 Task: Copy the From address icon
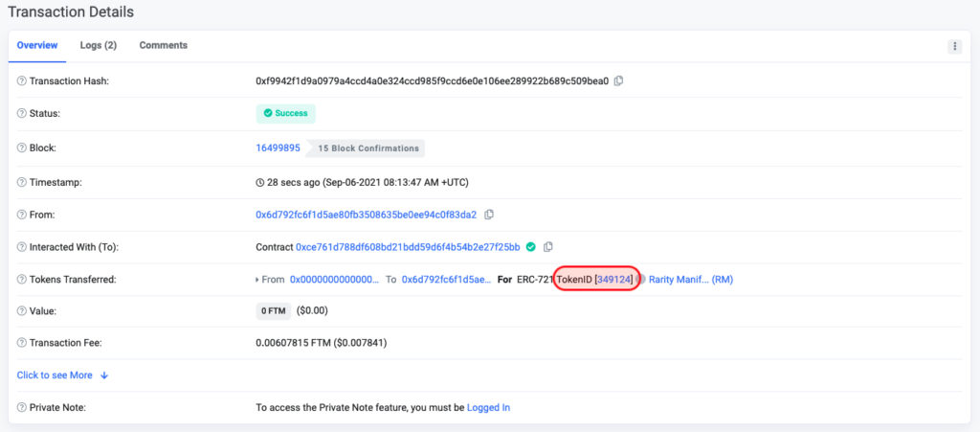click(x=489, y=215)
